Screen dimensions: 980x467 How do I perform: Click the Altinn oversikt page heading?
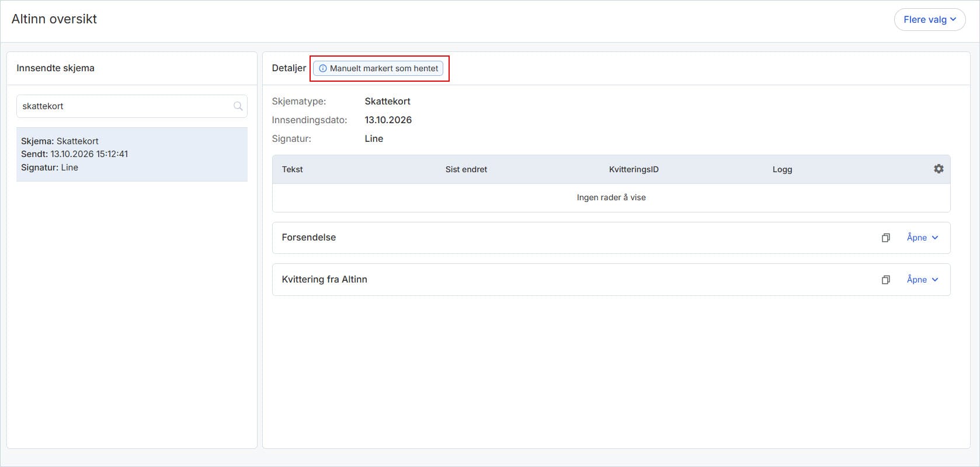(x=54, y=19)
